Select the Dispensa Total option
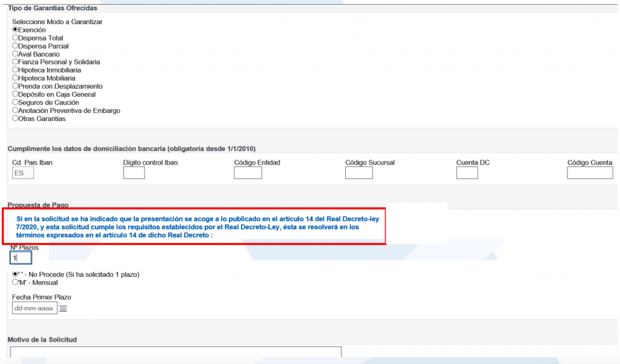Viewport: 620px width, 364px height. click(x=15, y=37)
